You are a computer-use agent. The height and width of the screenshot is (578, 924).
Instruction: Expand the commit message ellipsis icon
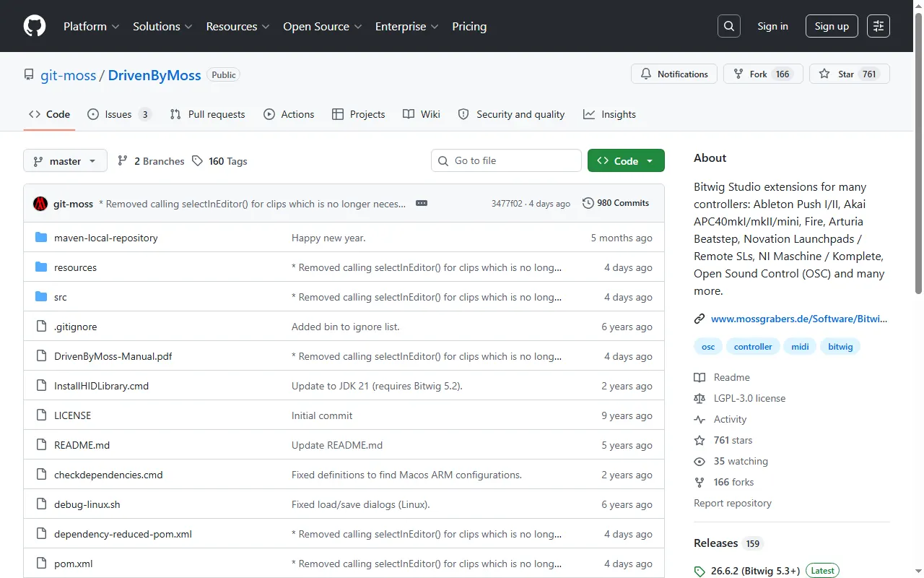(422, 204)
